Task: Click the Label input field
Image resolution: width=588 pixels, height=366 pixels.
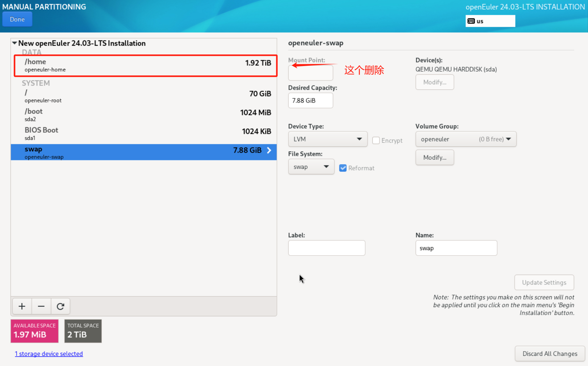Action: click(x=327, y=248)
